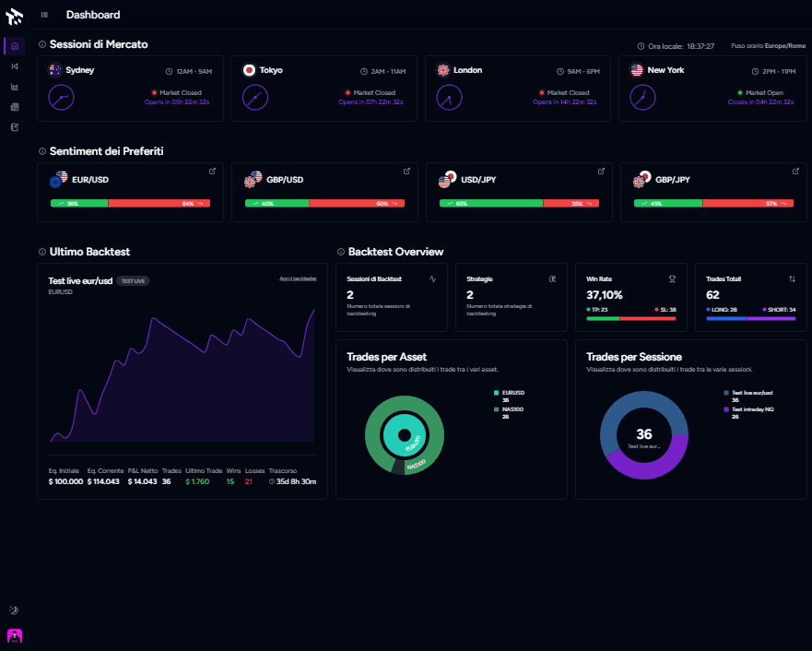The image size is (812, 651).
Task: Click the Test live eur/usd legend swatch
Action: click(726, 393)
